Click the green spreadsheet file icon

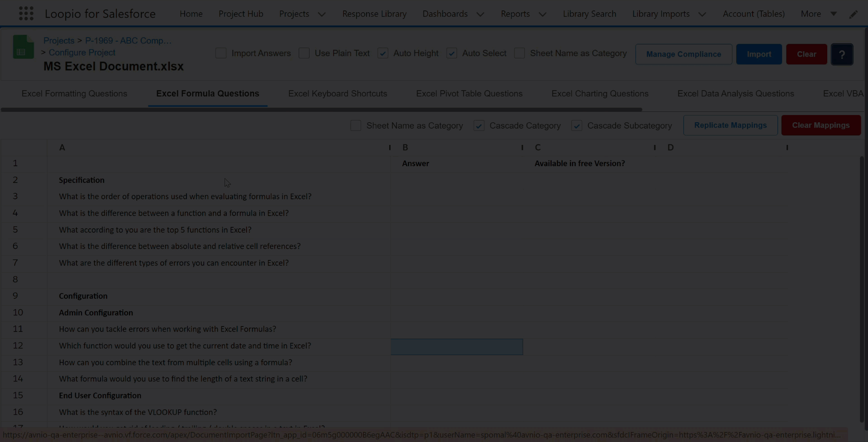24,47
